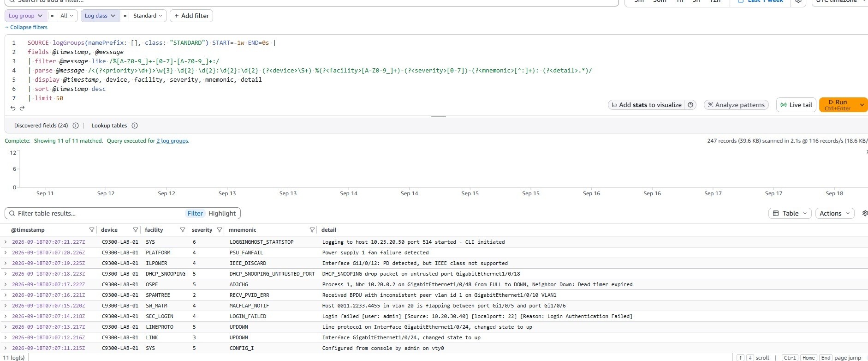
Task: Expand the MACFLAP_NOTIF log row
Action: [x=6, y=306]
